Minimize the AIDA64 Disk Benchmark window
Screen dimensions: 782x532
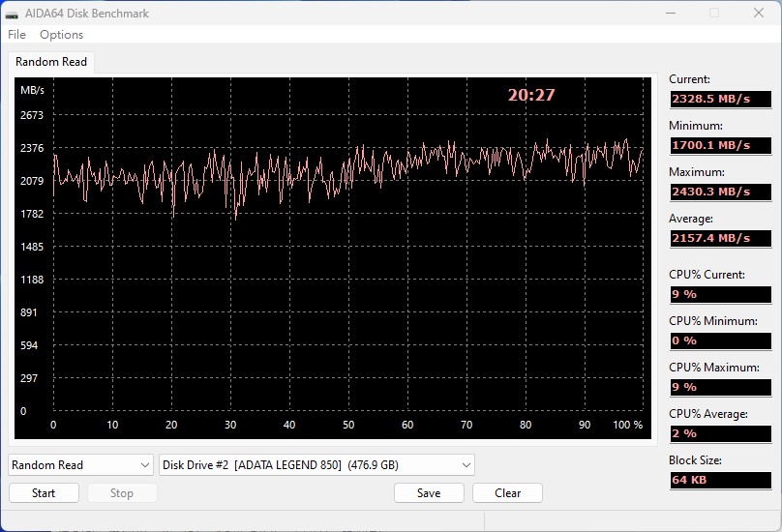pyautogui.click(x=670, y=14)
